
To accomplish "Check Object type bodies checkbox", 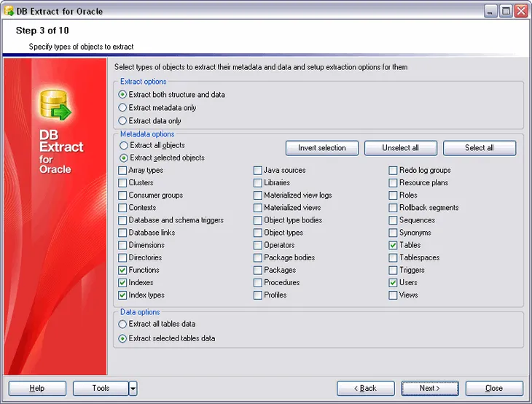I will [258, 220].
